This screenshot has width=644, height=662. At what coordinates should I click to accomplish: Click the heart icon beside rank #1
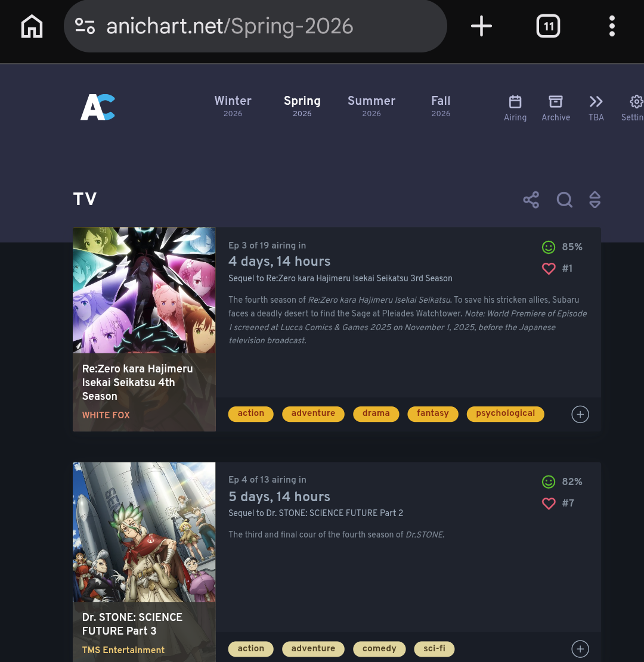(x=549, y=269)
